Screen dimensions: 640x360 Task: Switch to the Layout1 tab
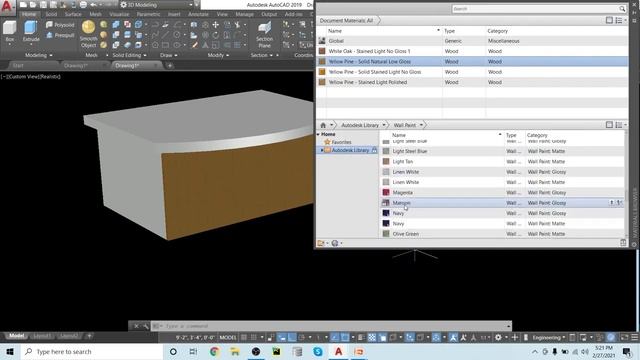(42, 336)
